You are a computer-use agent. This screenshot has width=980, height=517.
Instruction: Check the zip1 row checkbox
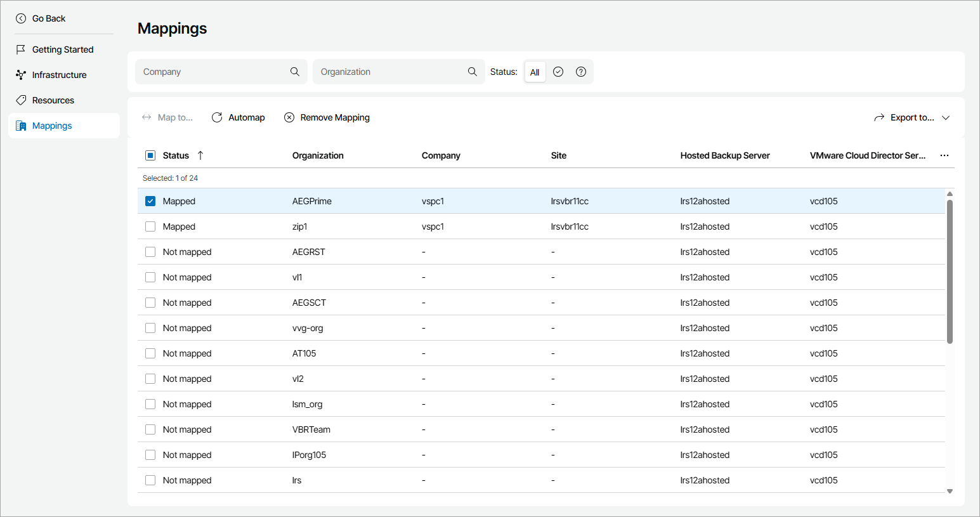[x=150, y=226]
